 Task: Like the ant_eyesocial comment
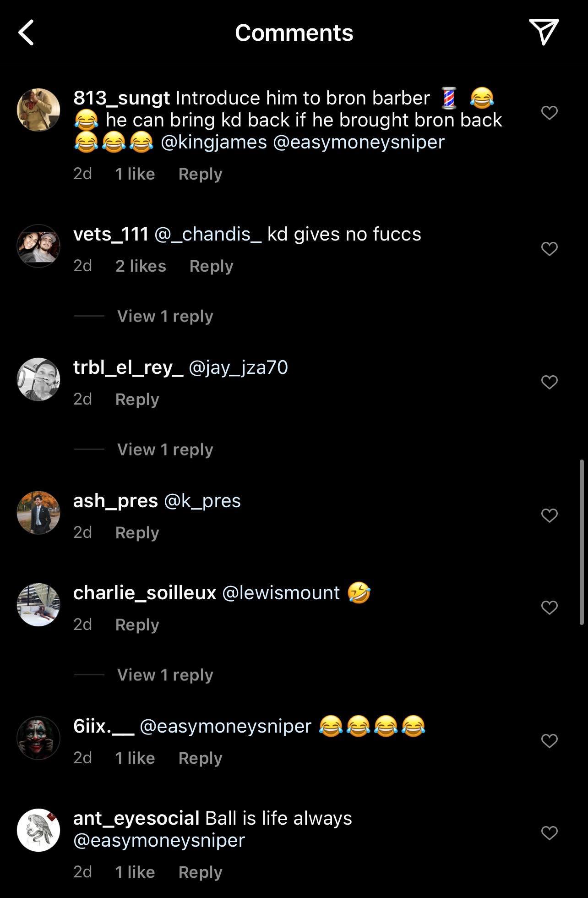tap(549, 833)
